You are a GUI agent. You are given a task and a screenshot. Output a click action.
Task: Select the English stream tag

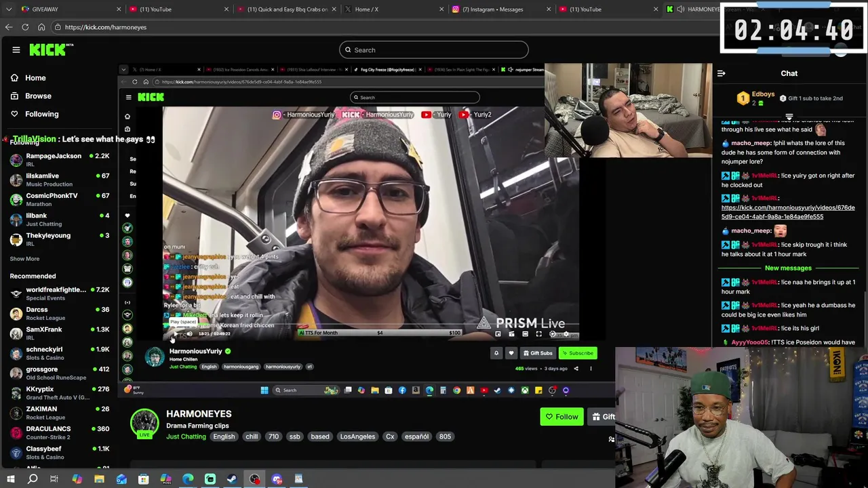click(224, 436)
